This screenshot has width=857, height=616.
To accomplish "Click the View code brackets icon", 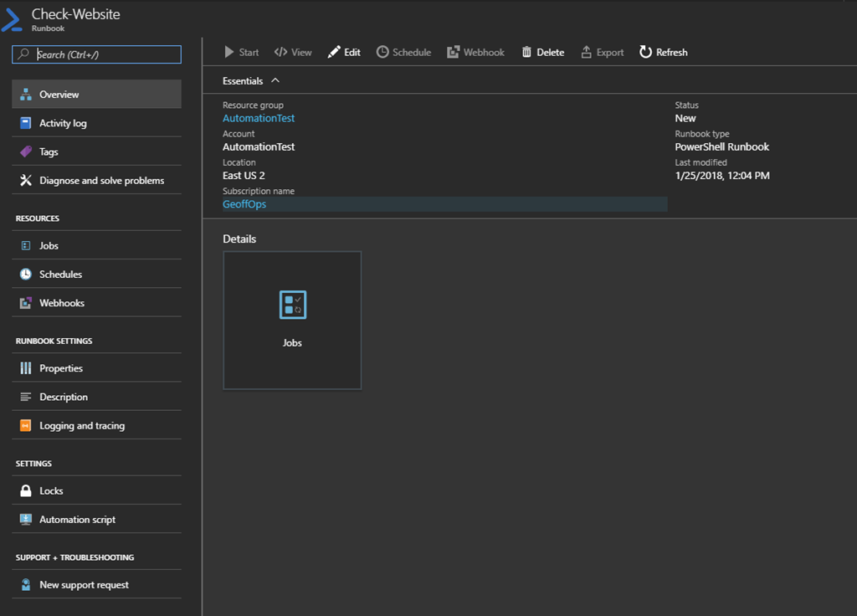I will coord(280,52).
